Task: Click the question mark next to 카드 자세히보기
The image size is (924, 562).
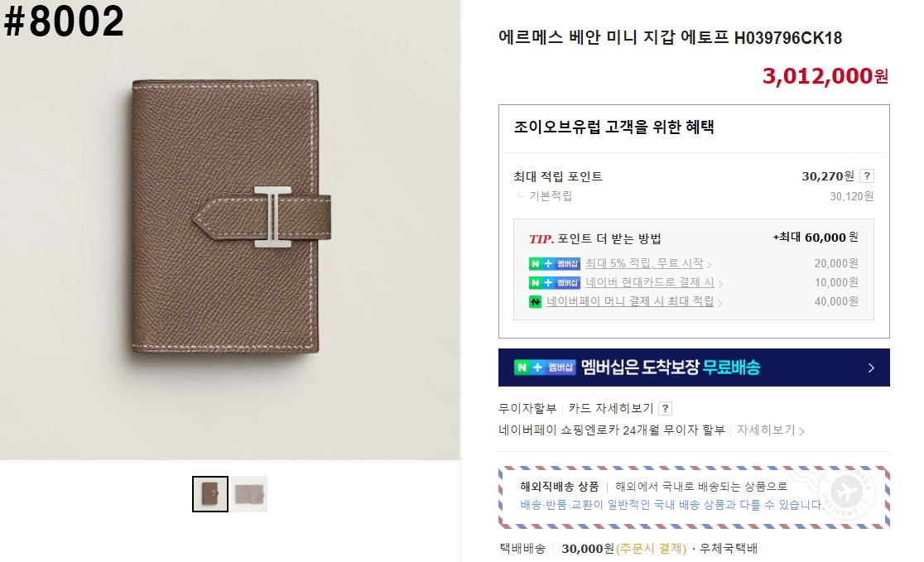Action: (x=666, y=408)
